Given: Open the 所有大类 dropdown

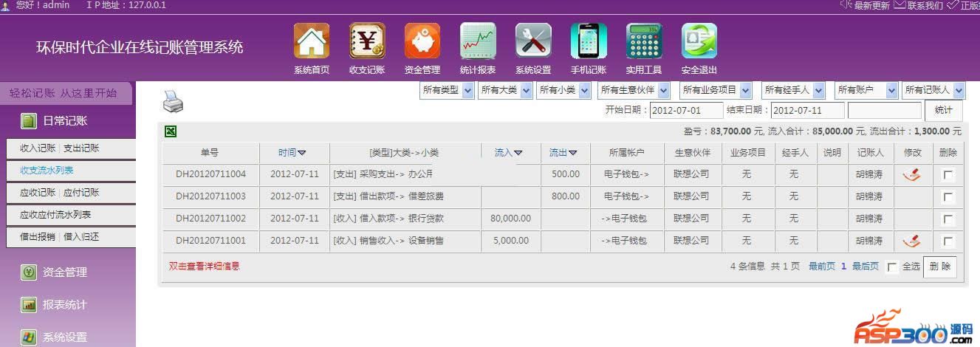Looking at the screenshot, I should coord(505,90).
